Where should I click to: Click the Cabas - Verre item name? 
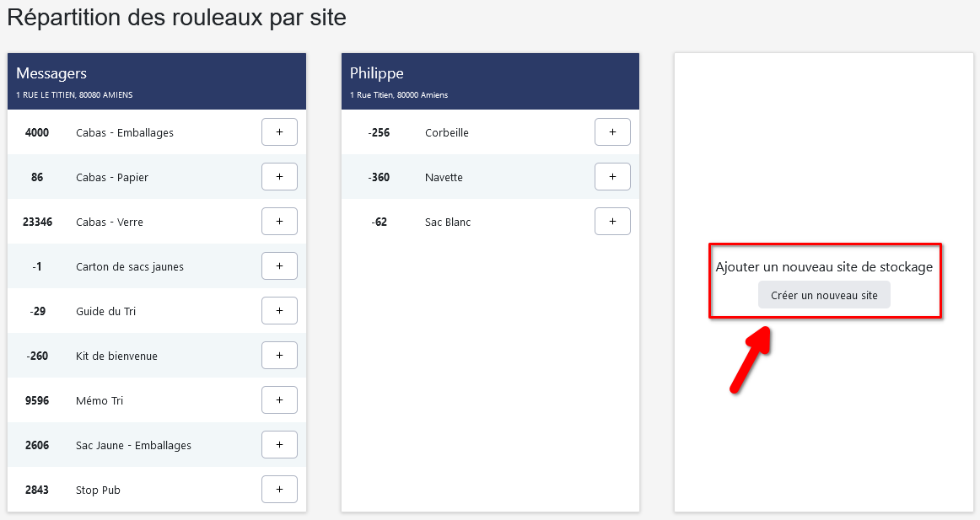tap(110, 222)
